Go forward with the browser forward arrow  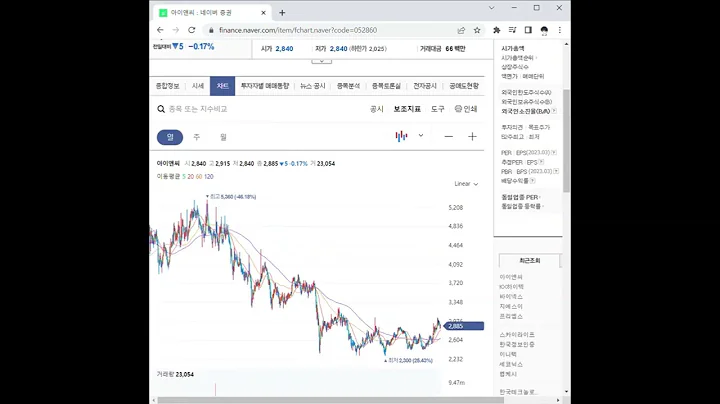tap(175, 30)
